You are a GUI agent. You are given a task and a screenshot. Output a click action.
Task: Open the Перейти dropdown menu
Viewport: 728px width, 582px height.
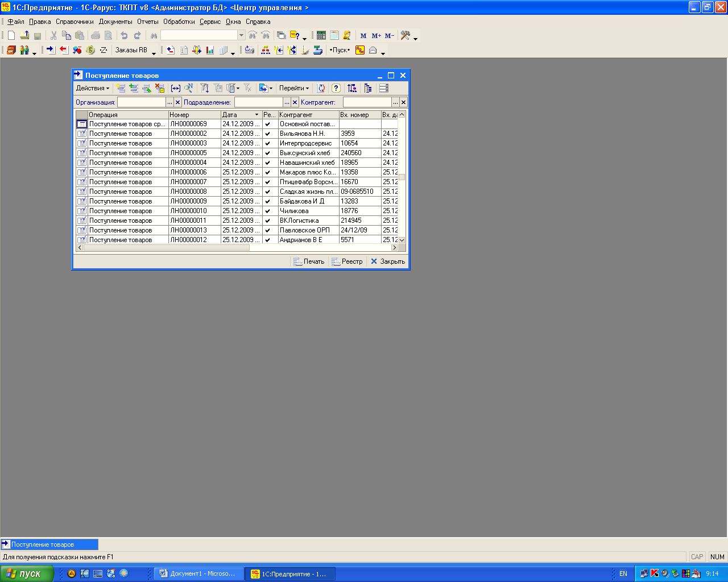294,88
